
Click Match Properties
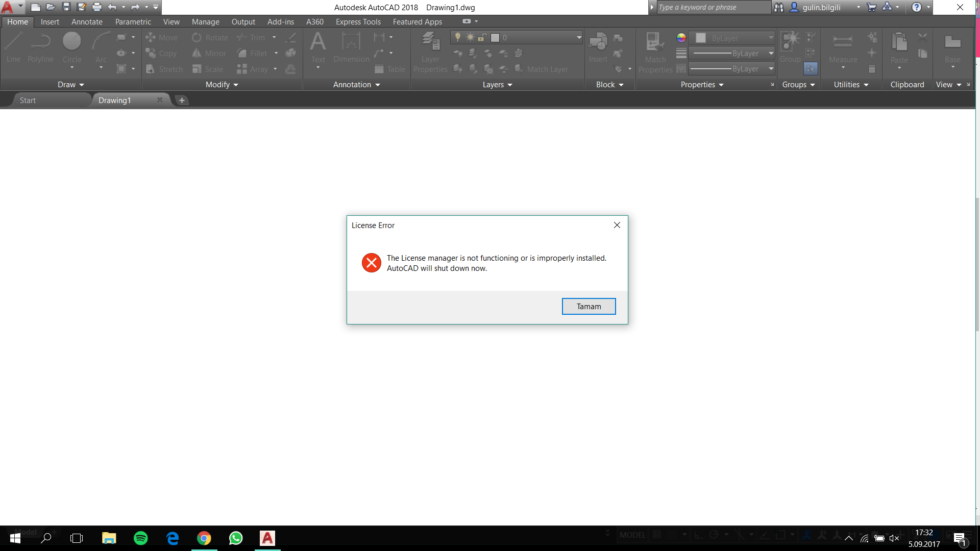(655, 53)
